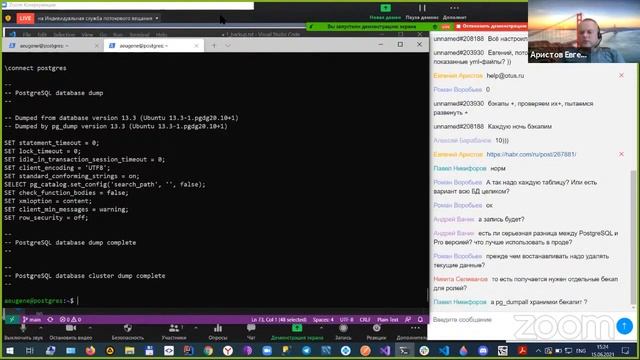Stop the demonstration with red button
640x360 pixels.
(491, 26)
